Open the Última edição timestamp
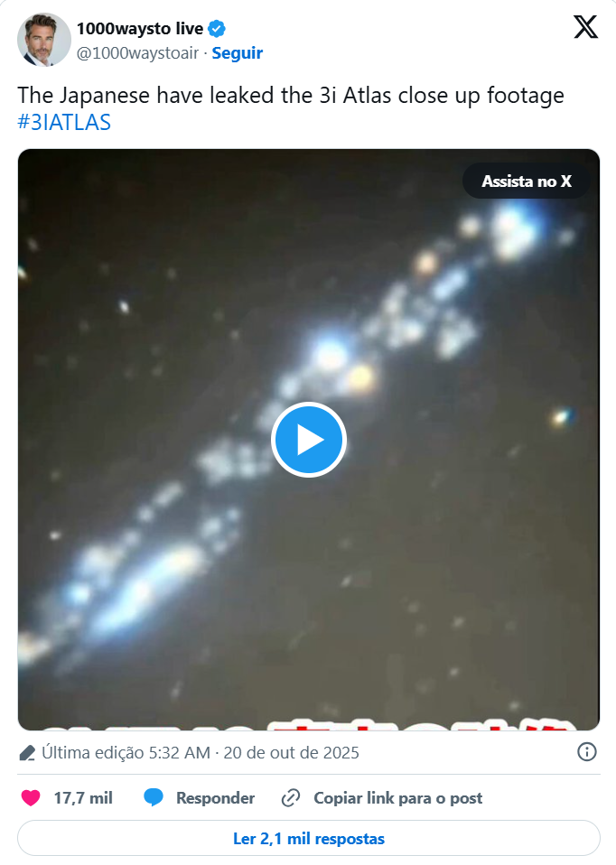This screenshot has height=865, width=616. pyautogui.click(x=201, y=752)
